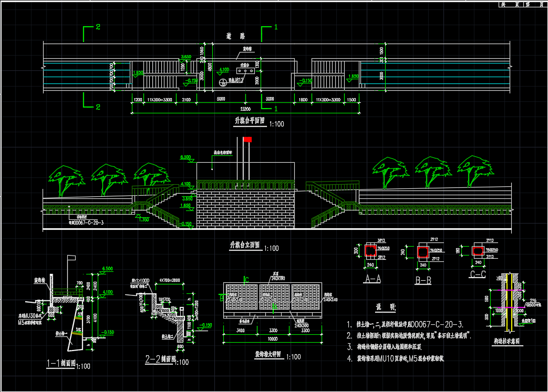Select note 1 mentioning D0067-C-20-3

405,324
